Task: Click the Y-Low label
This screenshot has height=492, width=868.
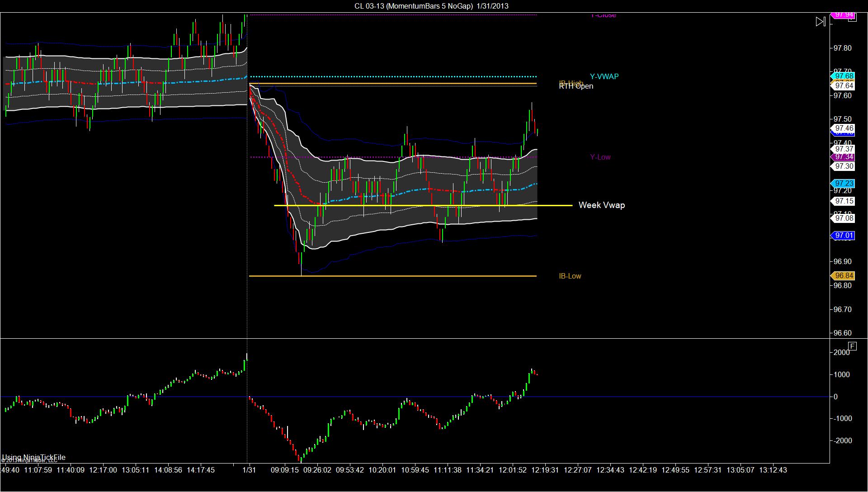Action: [x=600, y=157]
